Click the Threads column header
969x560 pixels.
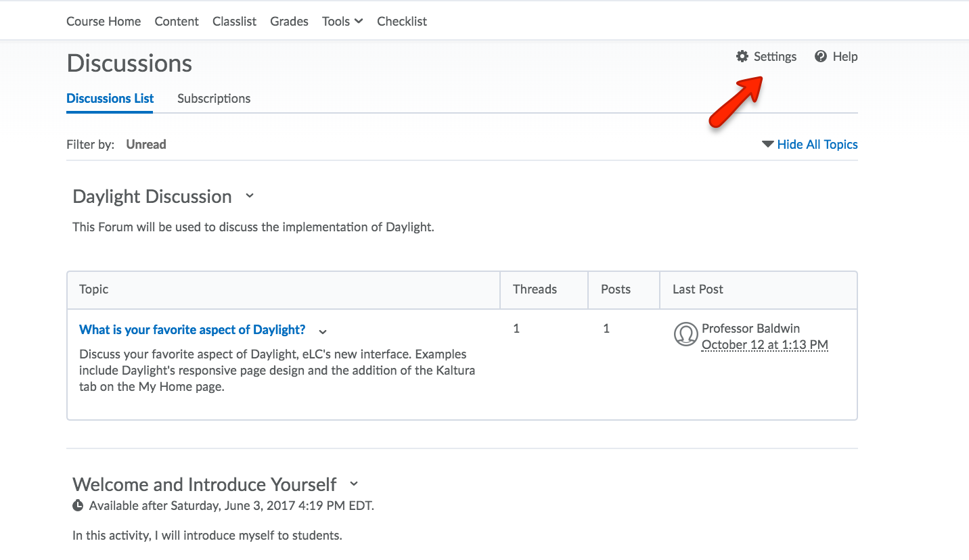point(535,289)
